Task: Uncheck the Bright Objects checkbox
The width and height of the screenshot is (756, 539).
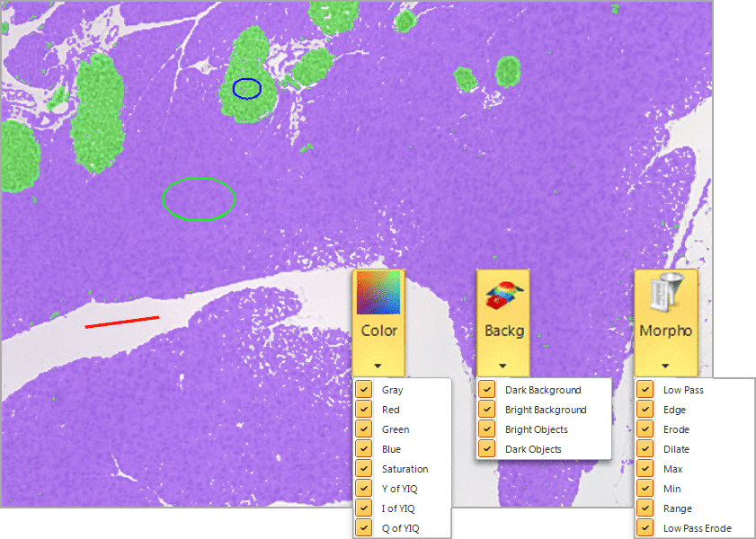Action: (x=487, y=429)
